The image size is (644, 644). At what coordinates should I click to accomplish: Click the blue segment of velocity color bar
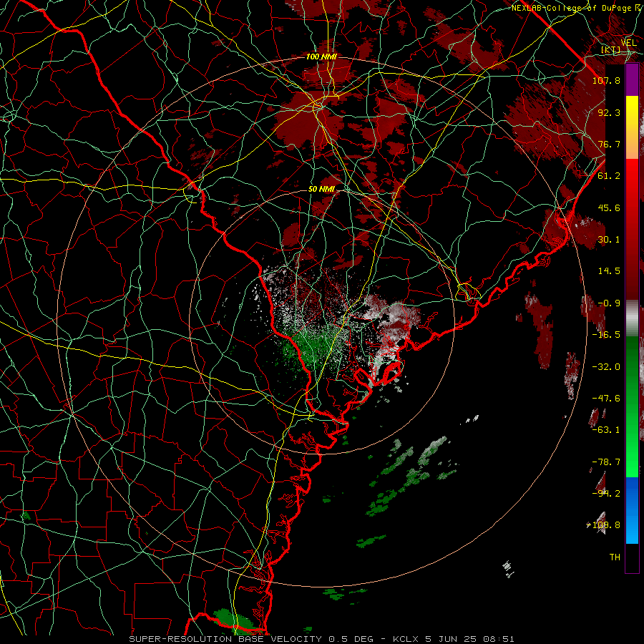point(632,510)
